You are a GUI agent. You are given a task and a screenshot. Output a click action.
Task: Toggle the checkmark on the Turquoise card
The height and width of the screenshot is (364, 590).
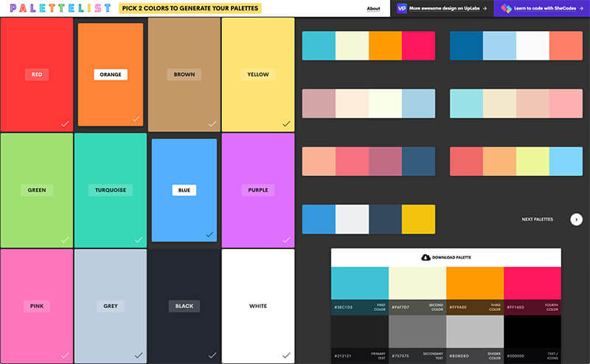139,239
